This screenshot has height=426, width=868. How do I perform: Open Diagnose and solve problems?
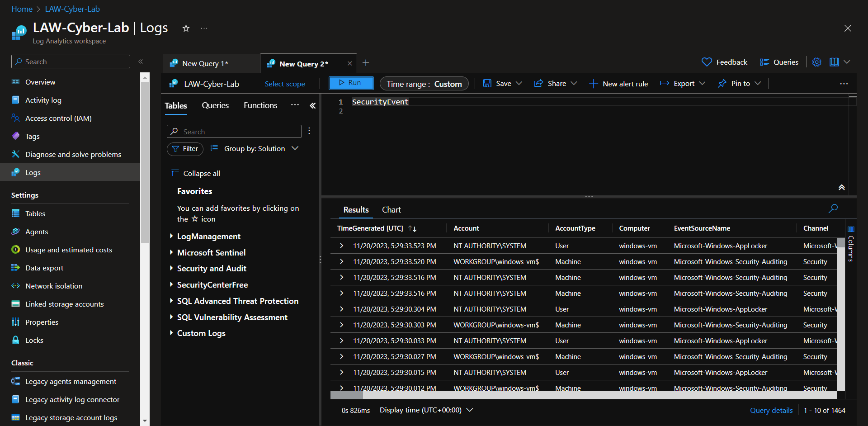(x=73, y=154)
